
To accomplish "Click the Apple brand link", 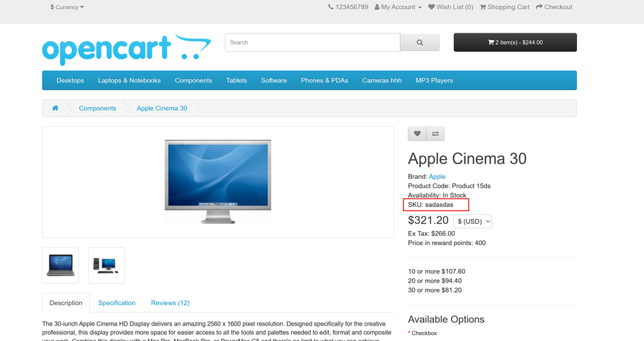I will click(x=437, y=176).
